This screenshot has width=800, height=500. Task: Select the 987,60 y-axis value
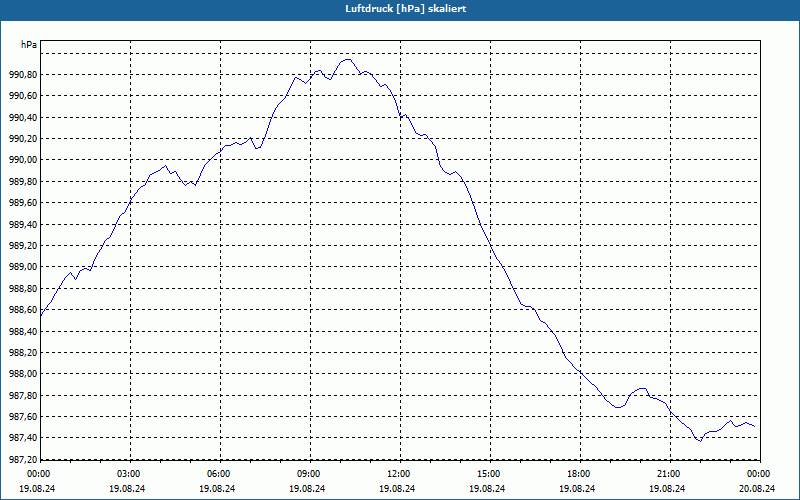click(x=23, y=417)
